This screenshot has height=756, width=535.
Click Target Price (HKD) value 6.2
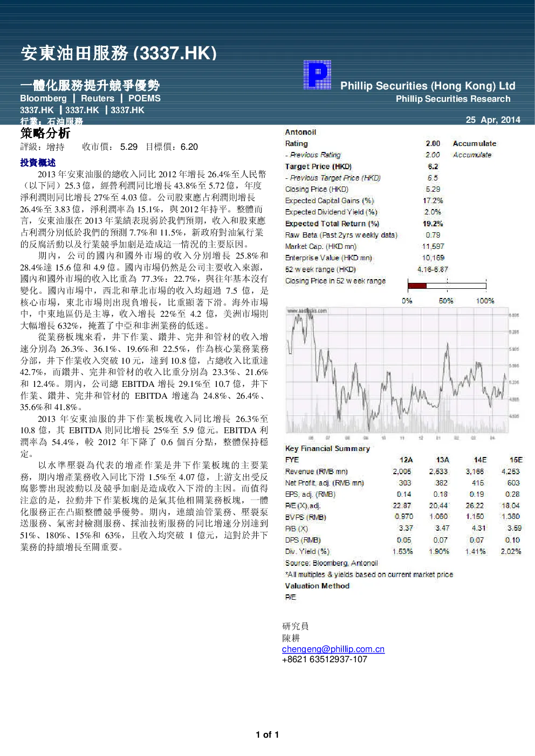click(433, 167)
